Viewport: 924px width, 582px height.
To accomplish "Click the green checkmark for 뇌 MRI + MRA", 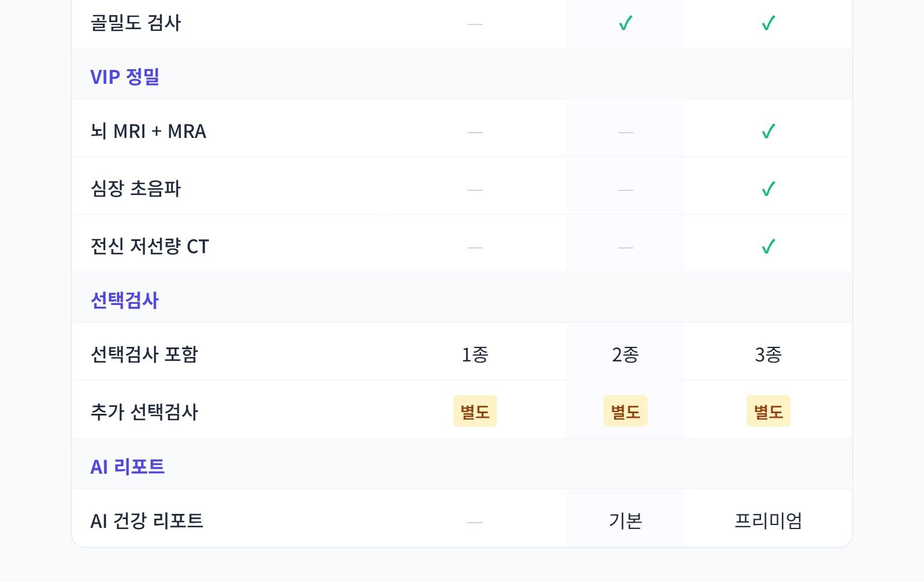I will pos(768,132).
